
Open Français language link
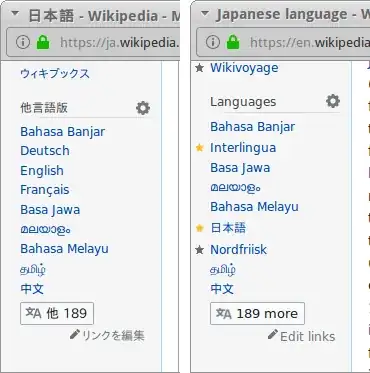point(45,190)
